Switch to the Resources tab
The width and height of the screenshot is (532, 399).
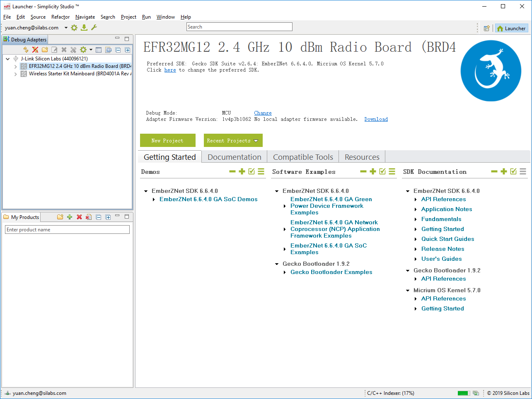pos(362,157)
